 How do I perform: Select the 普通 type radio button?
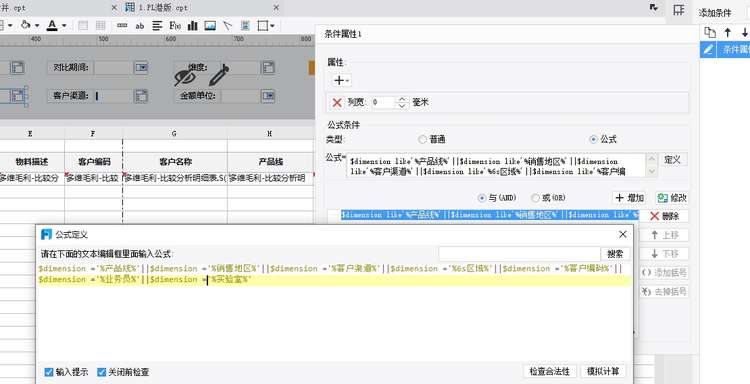422,139
